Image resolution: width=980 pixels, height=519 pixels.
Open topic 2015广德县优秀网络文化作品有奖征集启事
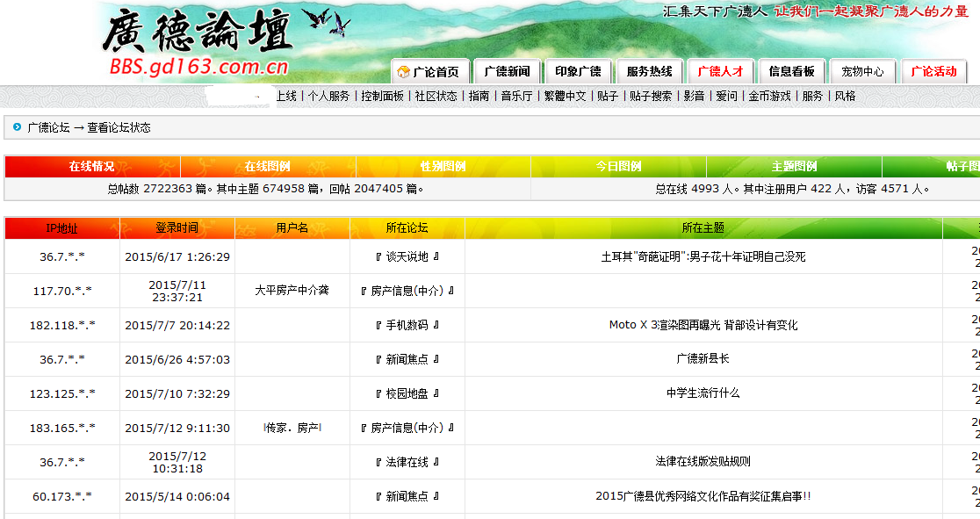pos(703,496)
